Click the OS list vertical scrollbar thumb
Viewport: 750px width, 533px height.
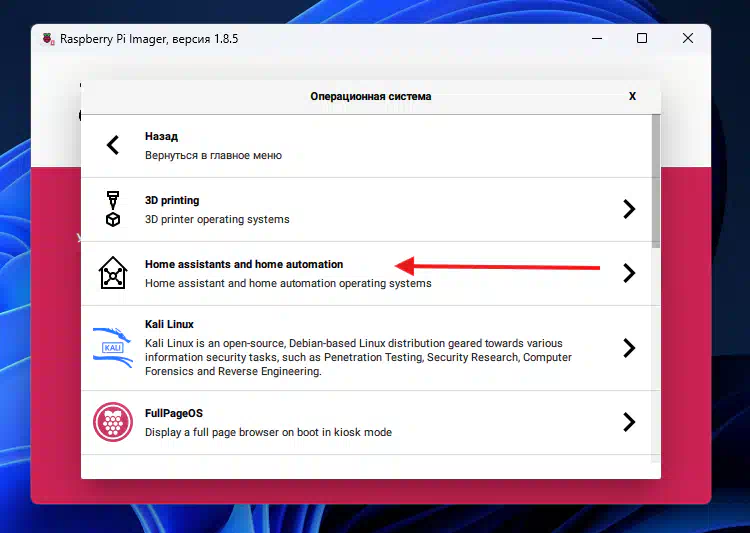coord(656,181)
